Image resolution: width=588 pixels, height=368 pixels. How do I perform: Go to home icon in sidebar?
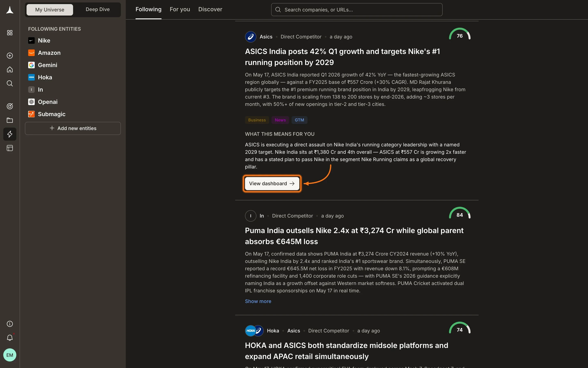pyautogui.click(x=10, y=70)
